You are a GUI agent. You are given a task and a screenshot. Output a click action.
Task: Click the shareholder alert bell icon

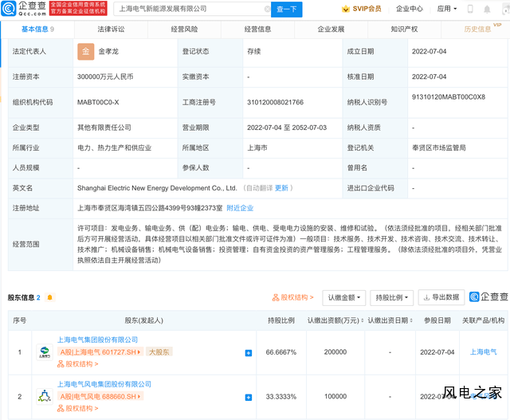tap(49, 297)
